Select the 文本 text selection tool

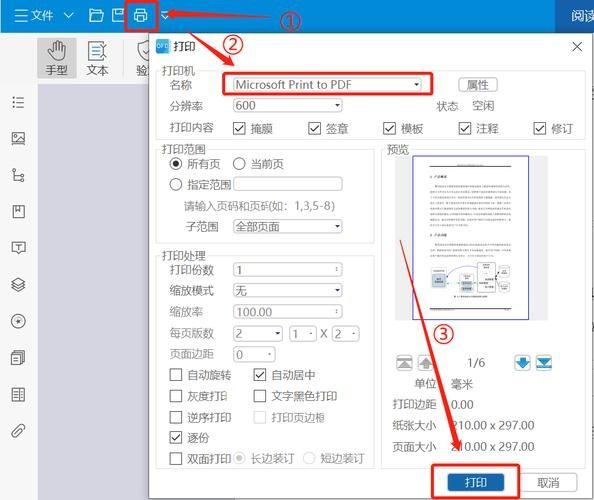click(x=97, y=58)
